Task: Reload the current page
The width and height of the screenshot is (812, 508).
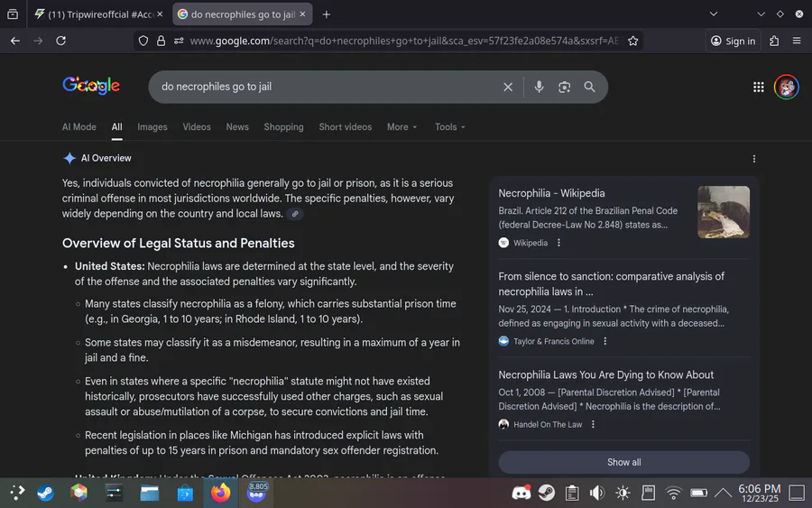Action: coord(61,41)
